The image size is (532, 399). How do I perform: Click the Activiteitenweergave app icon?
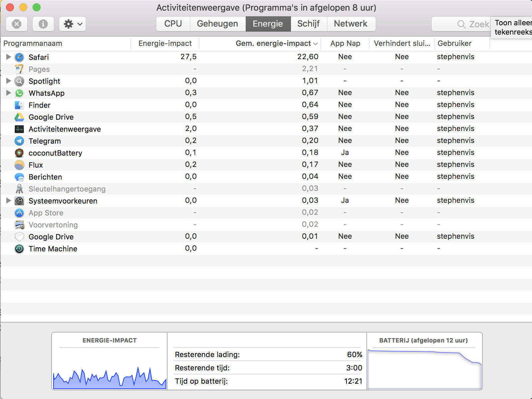pyautogui.click(x=19, y=129)
